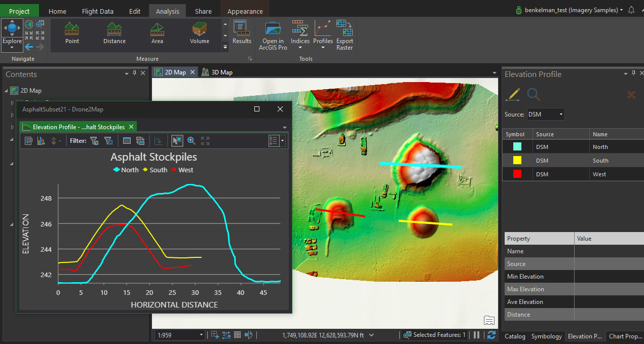Open the chart legend dropdown arrow
This screenshot has height=344, width=644.
click(283, 141)
